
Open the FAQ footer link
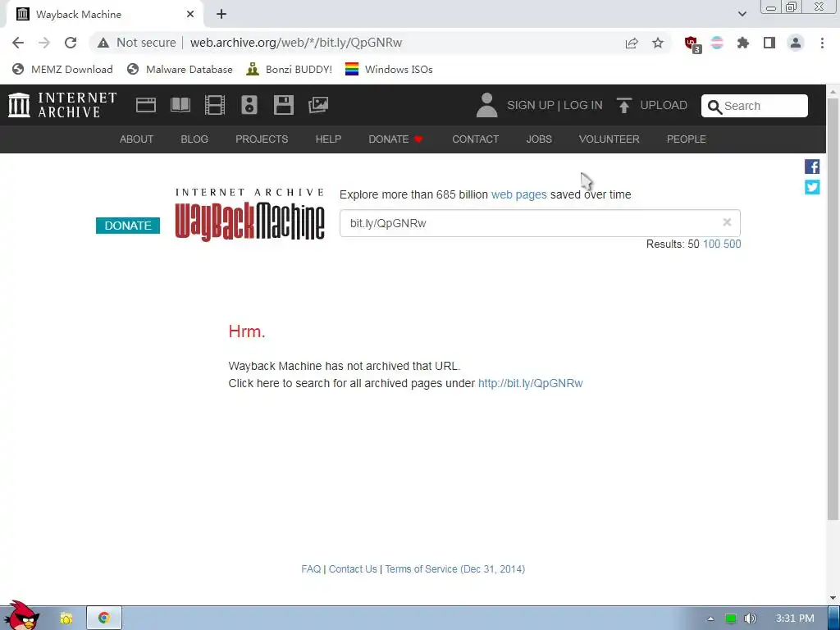click(x=311, y=569)
